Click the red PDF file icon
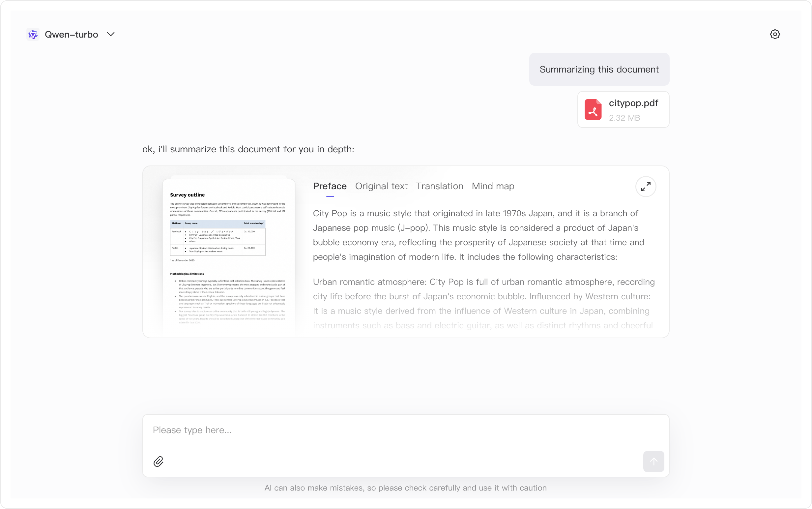Image resolution: width=812 pixels, height=509 pixels. tap(593, 109)
